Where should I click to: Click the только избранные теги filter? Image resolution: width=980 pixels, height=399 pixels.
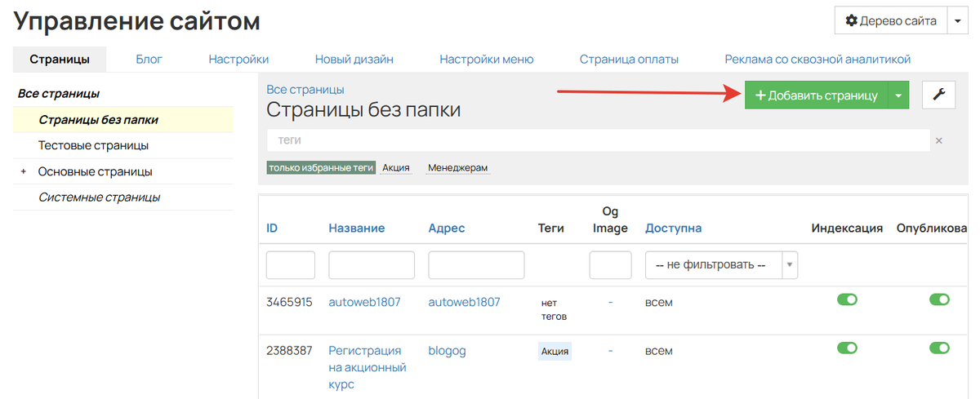321,168
